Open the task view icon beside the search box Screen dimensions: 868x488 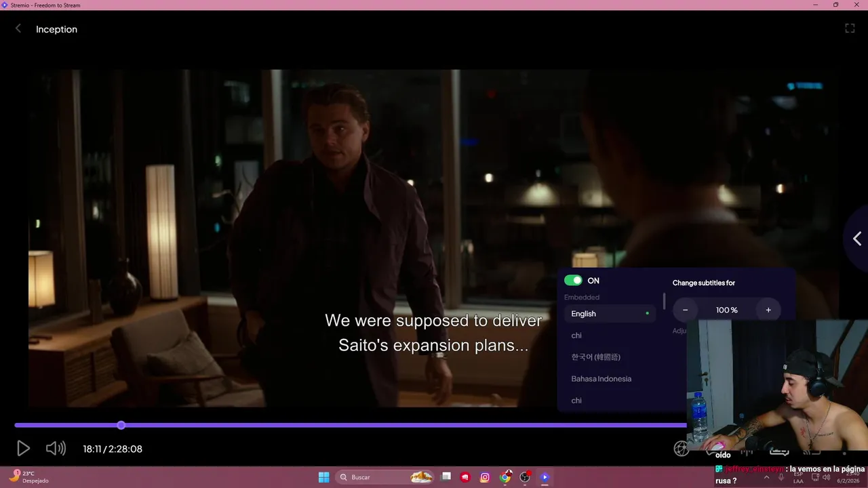pos(446,477)
